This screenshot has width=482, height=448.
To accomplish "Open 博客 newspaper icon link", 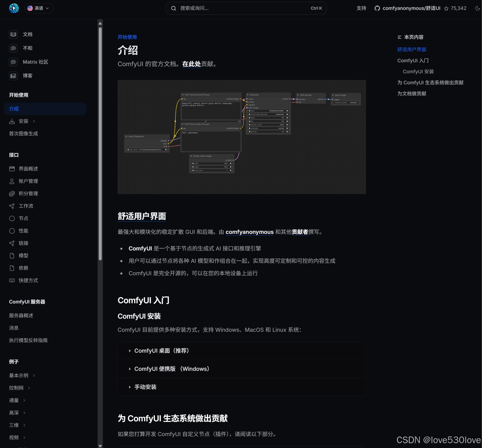I will click(13, 76).
